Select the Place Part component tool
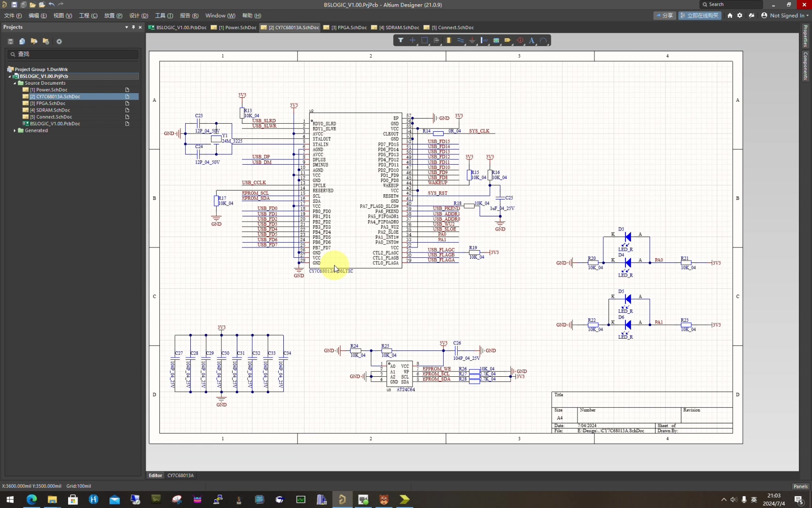Viewport: 812px width, 508px height. (448, 40)
